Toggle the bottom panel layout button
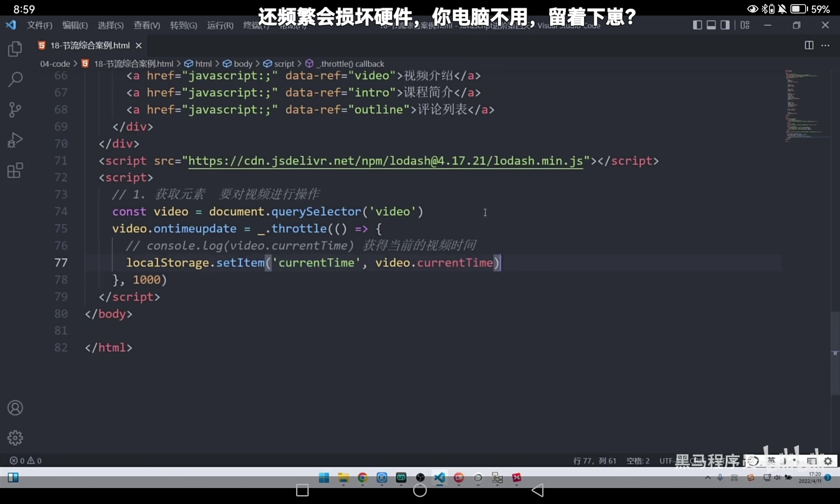 (711, 25)
